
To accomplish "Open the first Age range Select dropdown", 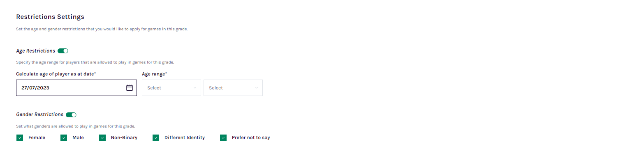I will pos(171,88).
